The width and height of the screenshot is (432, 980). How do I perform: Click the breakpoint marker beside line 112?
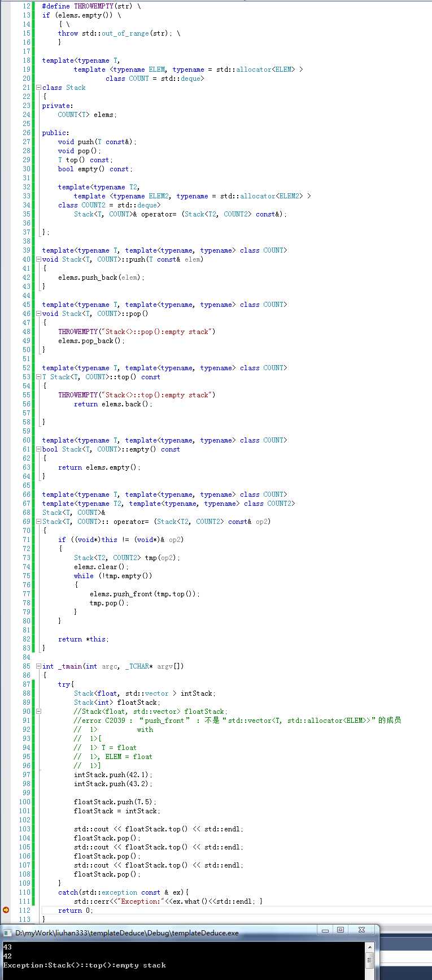tap(6, 910)
